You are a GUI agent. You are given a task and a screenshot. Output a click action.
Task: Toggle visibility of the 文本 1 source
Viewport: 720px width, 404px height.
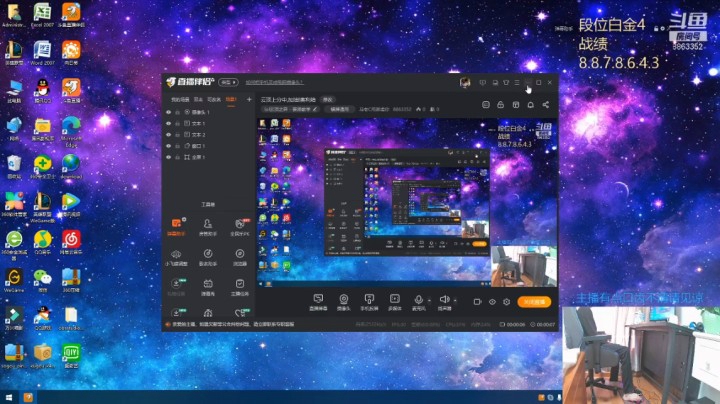click(169, 123)
